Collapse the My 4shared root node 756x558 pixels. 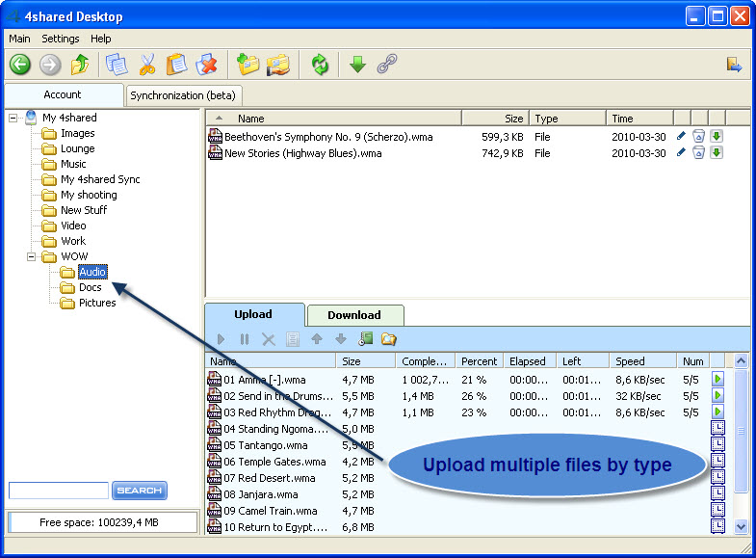13,118
